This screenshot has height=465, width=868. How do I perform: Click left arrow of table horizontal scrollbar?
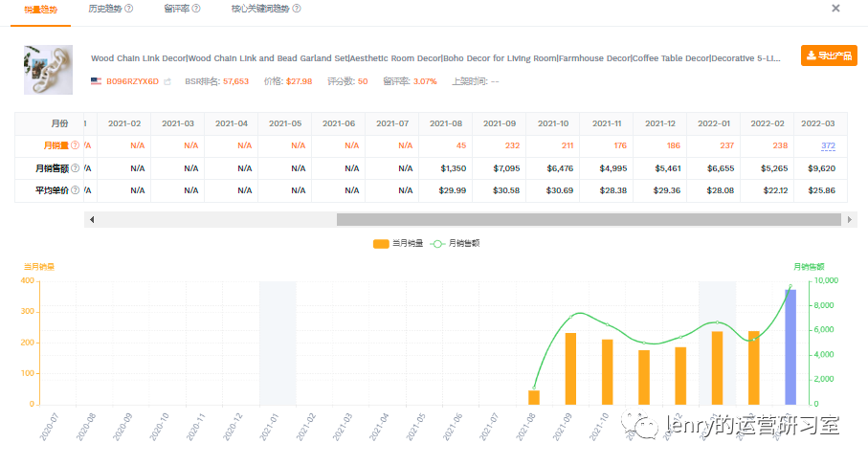tap(92, 219)
